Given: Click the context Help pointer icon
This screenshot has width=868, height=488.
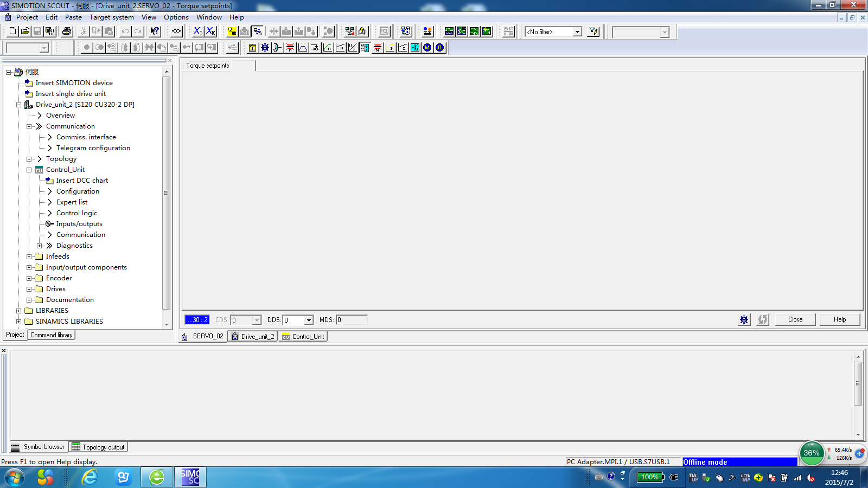Looking at the screenshot, I should (x=155, y=31).
